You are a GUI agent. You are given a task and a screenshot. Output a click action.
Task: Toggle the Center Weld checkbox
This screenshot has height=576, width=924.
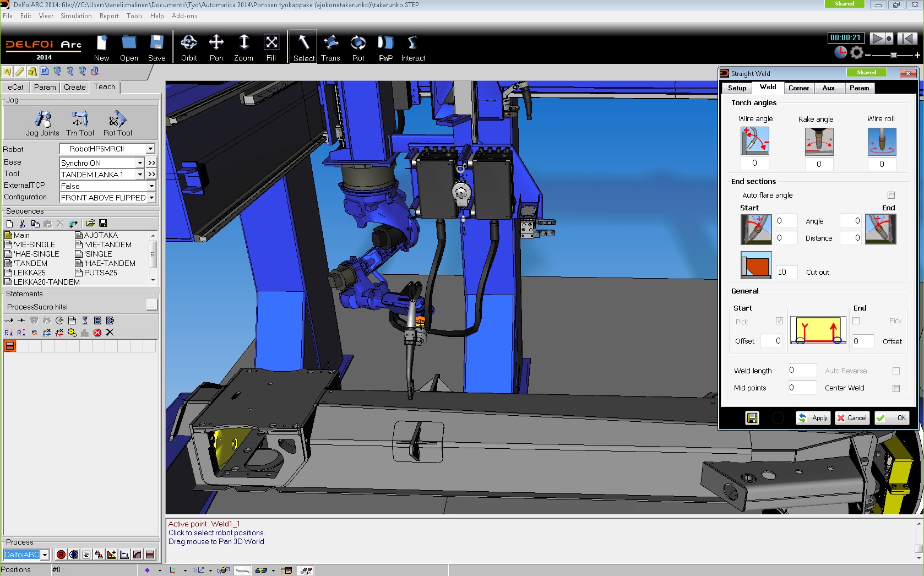click(x=896, y=388)
